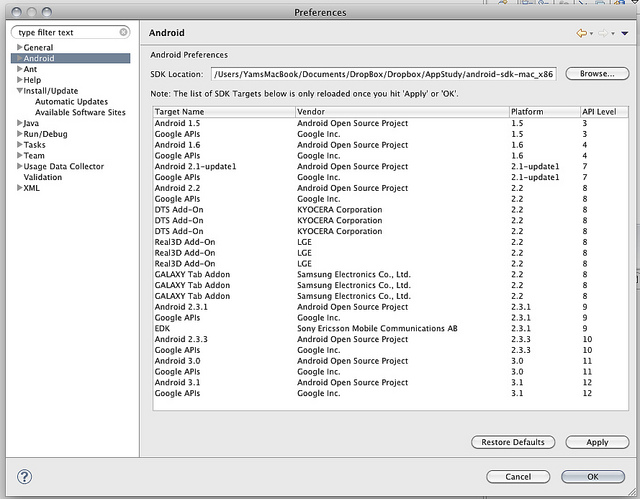Screen dimensions: 640x499
Task: Select the Android 2.1-update1 row
Action: tap(391, 166)
